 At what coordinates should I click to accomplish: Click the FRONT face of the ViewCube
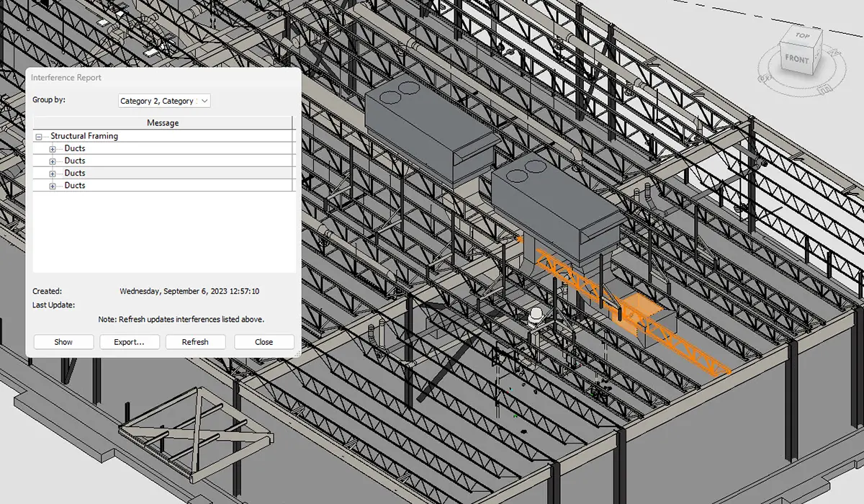click(796, 59)
